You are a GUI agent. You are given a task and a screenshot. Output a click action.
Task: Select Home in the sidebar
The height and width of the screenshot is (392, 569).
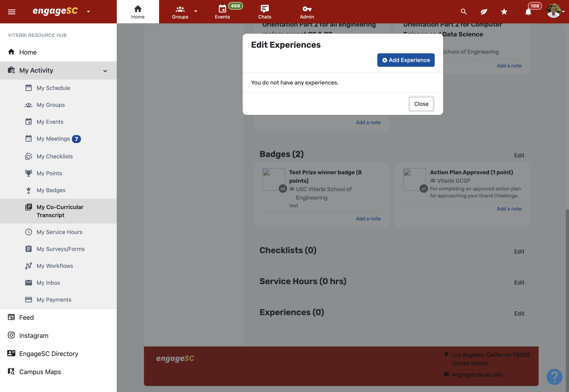pos(58,52)
